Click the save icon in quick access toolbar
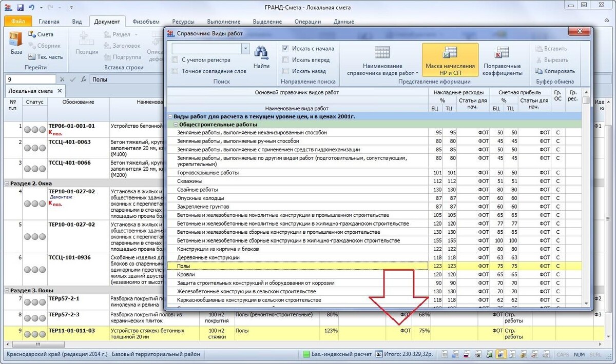This screenshot has width=616, height=364. pyautogui.click(x=21, y=7)
